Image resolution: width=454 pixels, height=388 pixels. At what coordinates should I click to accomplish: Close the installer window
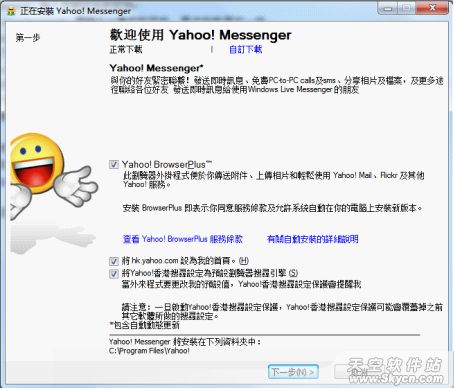point(432,8)
